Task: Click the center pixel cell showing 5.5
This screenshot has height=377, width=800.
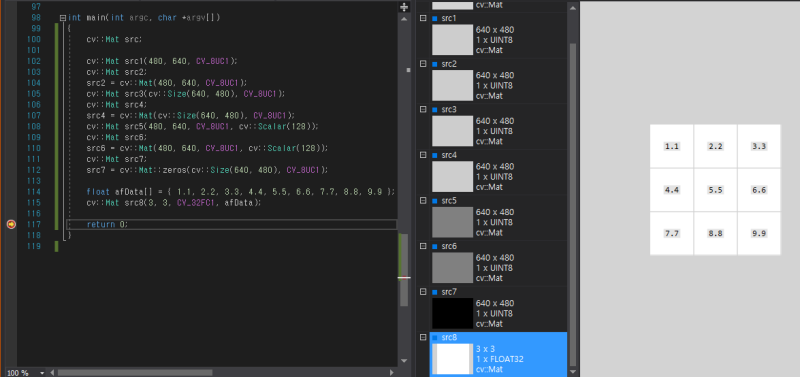Action: pyautogui.click(x=715, y=190)
